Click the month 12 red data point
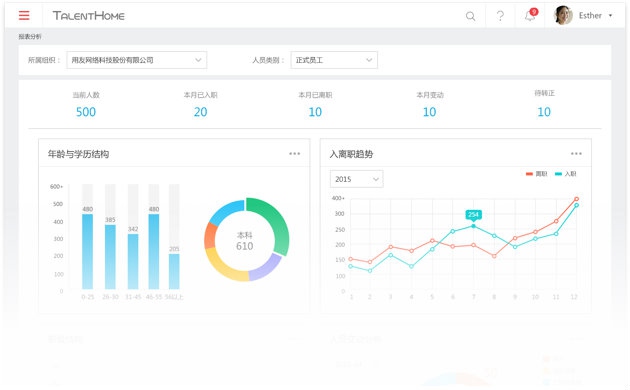 (x=577, y=199)
